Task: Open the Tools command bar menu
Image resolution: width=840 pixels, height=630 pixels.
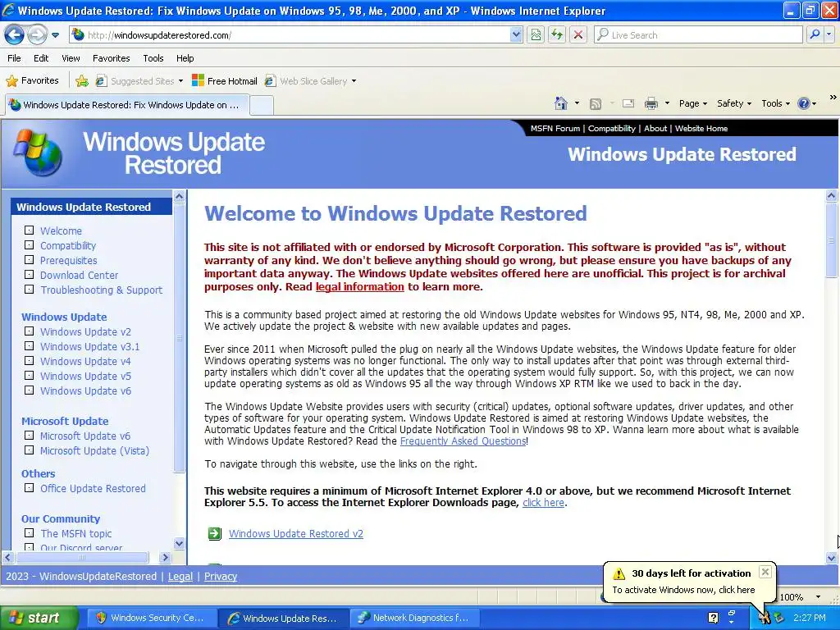Action: point(776,103)
